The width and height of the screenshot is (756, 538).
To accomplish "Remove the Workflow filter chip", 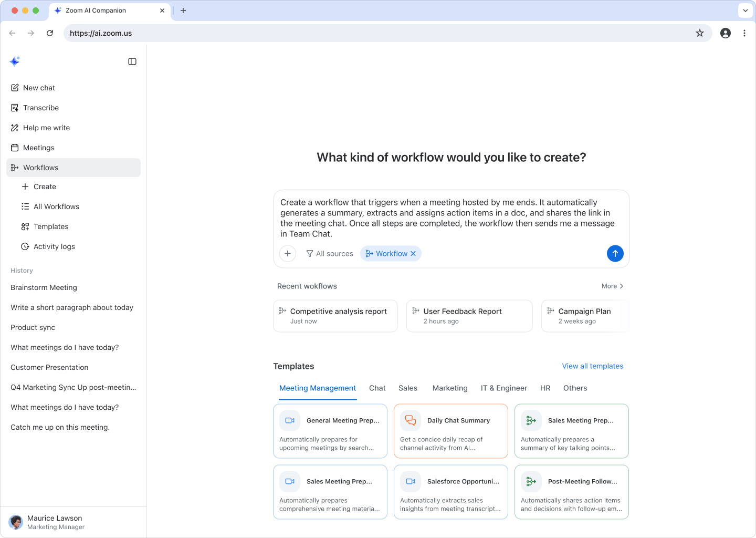I will click(x=413, y=253).
